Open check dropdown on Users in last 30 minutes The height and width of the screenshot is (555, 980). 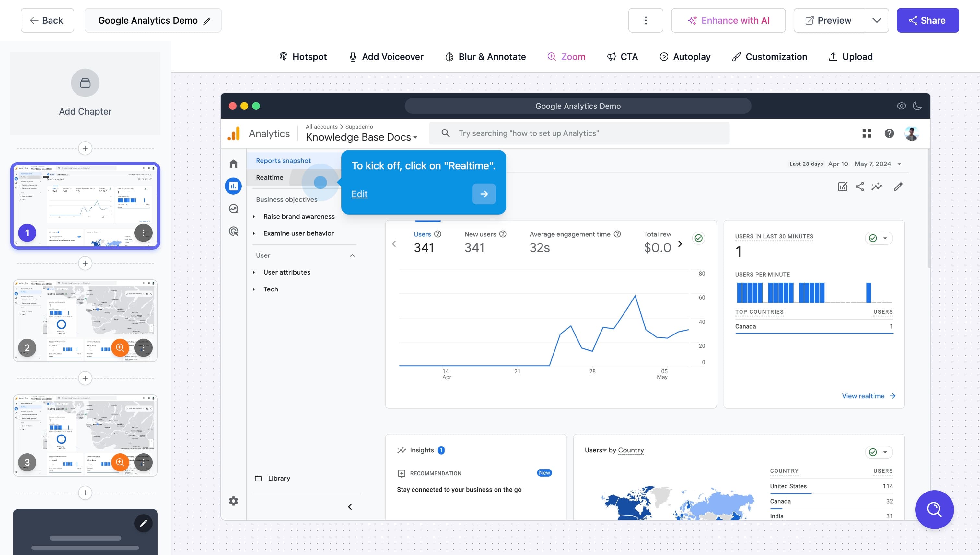pos(879,238)
